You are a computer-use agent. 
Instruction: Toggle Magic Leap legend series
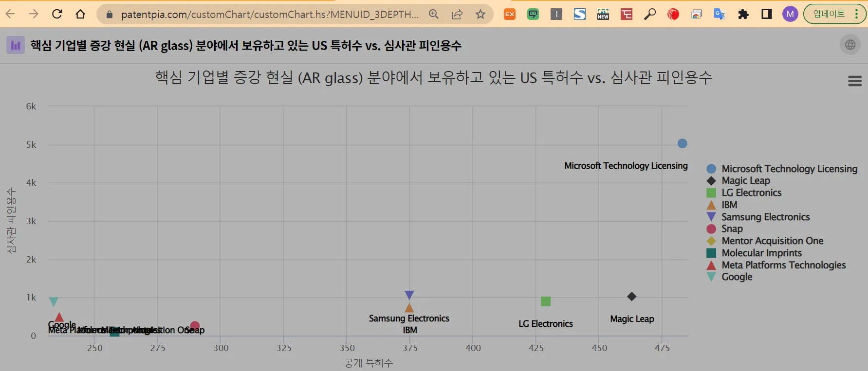point(738,180)
